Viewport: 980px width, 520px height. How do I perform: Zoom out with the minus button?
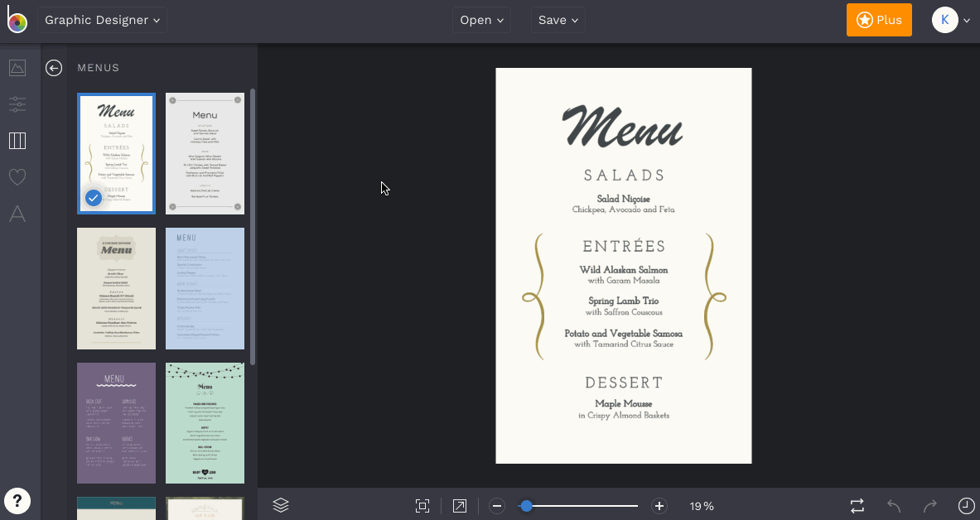tap(497, 506)
